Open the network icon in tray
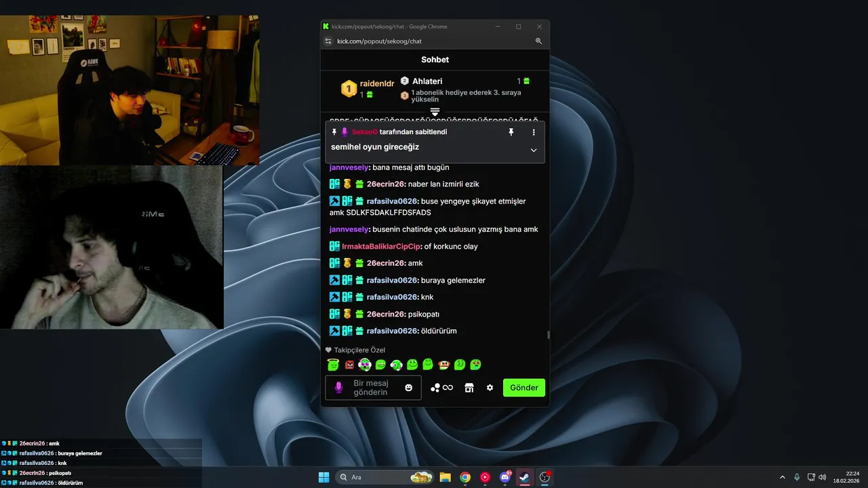Viewport: 868px width, 488px height. point(811,477)
